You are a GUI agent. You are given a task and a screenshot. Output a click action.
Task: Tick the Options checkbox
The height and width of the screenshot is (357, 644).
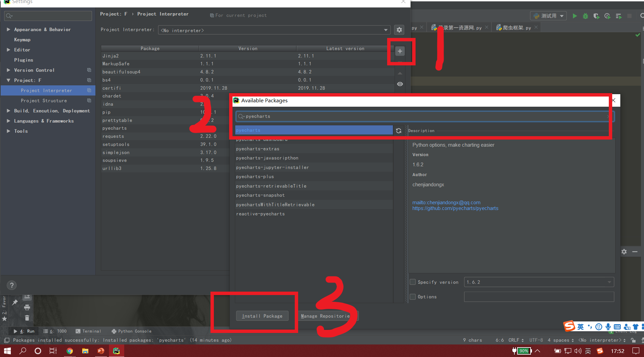[x=413, y=296]
